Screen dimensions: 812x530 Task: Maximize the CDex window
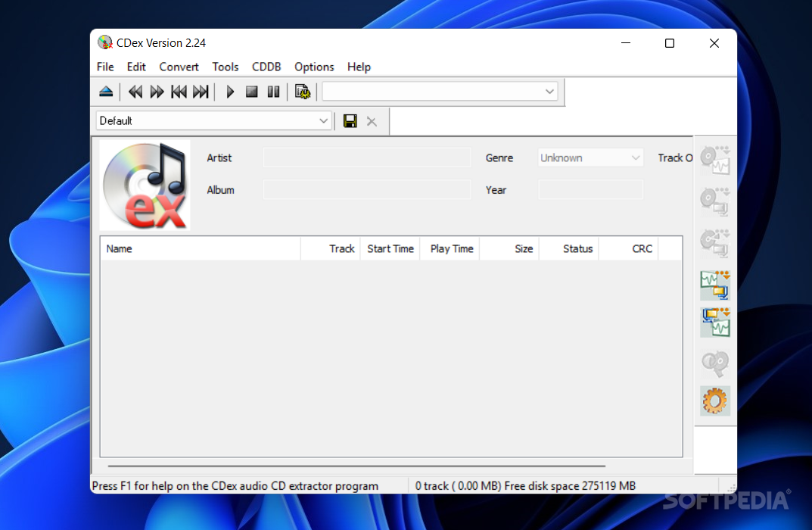(x=670, y=43)
